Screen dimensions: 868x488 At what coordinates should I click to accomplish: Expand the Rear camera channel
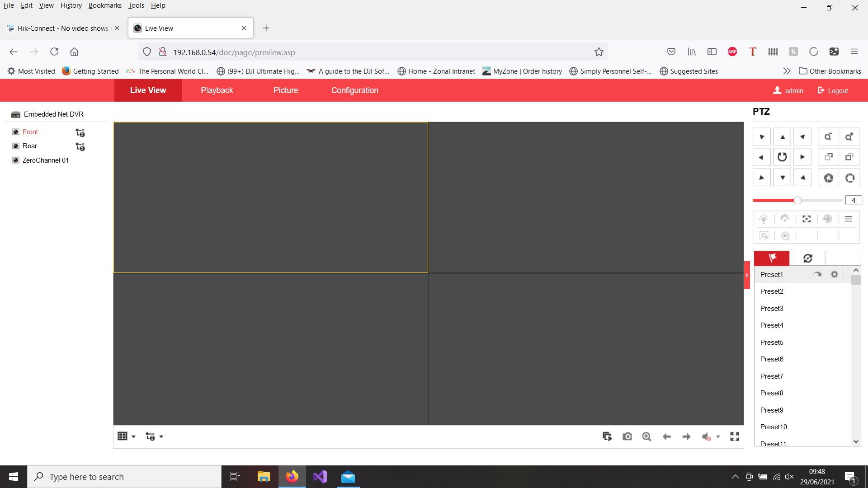[80, 146]
